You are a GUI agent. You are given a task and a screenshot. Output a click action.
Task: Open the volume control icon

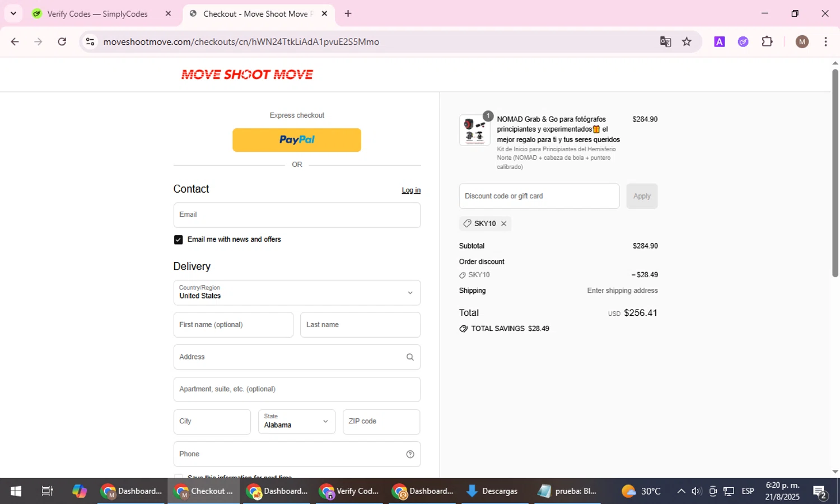tap(697, 491)
